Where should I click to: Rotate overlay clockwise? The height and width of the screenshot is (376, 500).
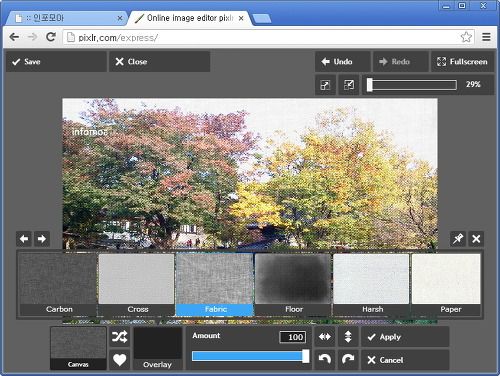(x=348, y=359)
